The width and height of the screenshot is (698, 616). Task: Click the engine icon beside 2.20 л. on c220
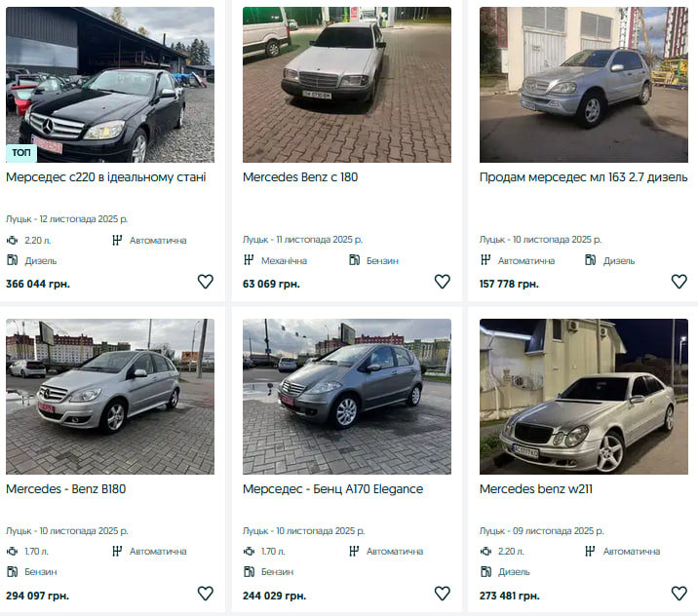coord(13,240)
